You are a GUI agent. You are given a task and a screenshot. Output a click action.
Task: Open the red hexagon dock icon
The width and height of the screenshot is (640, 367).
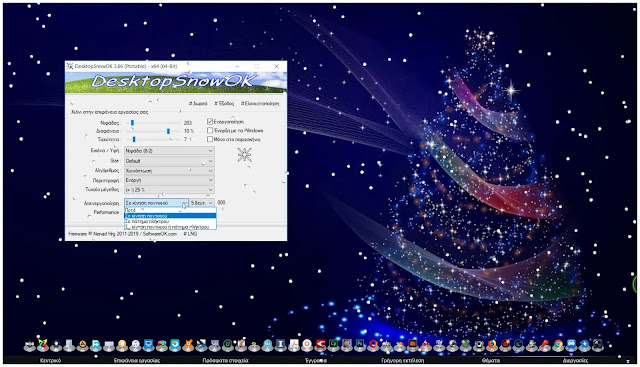[x=373, y=344]
